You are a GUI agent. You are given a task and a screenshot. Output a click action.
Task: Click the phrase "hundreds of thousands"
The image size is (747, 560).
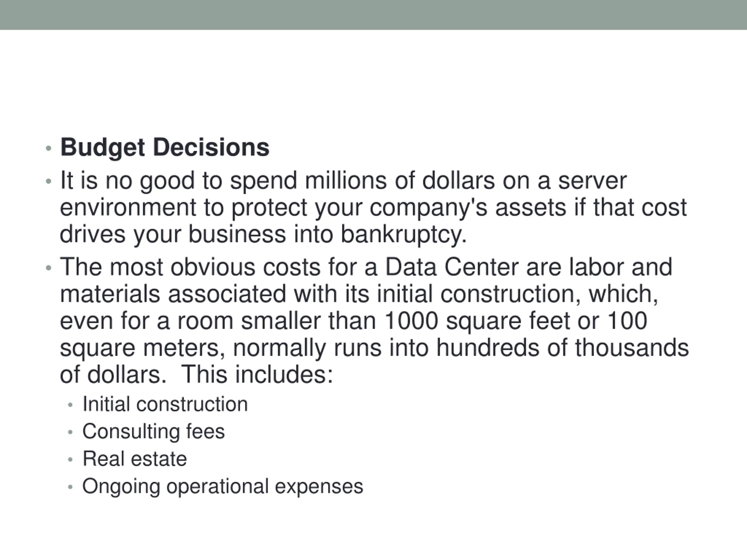562,348
